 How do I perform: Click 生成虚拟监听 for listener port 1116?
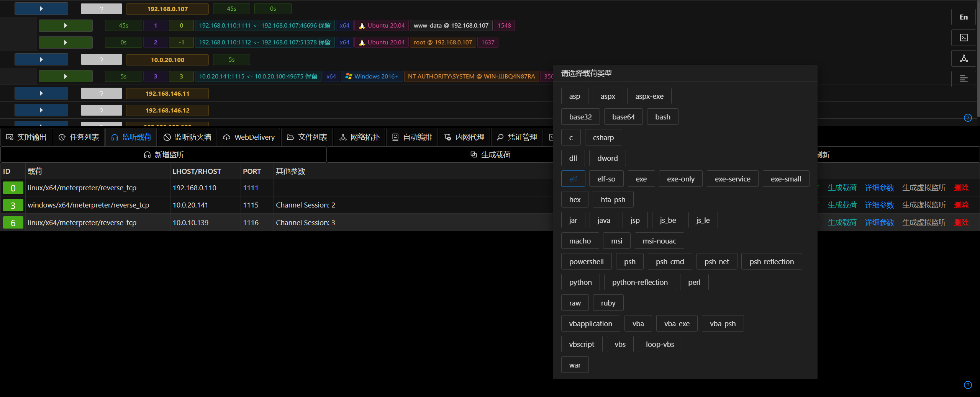coord(924,222)
